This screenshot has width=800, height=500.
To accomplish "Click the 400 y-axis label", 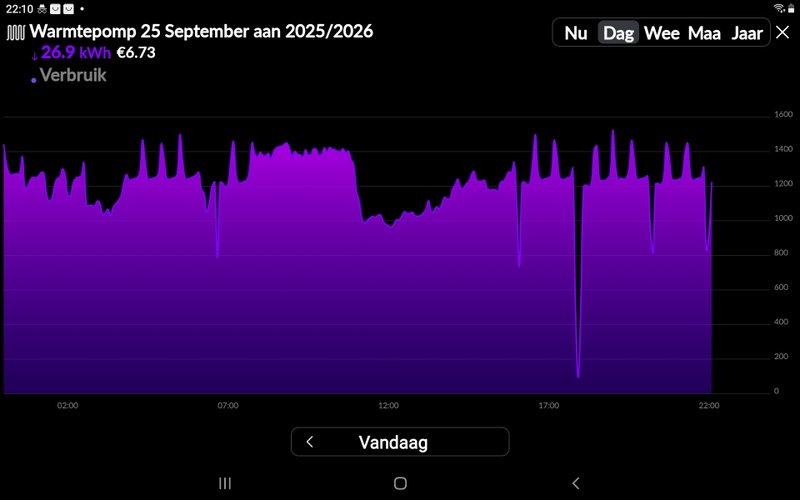I will (781, 322).
